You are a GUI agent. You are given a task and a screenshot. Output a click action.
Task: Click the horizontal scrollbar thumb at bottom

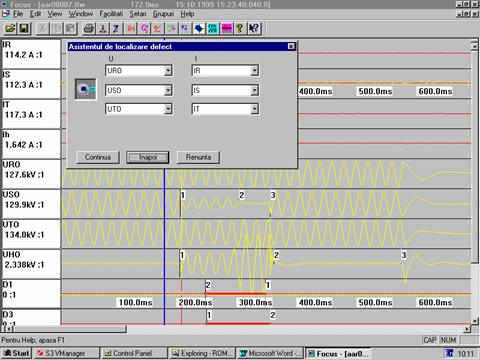click(x=70, y=329)
